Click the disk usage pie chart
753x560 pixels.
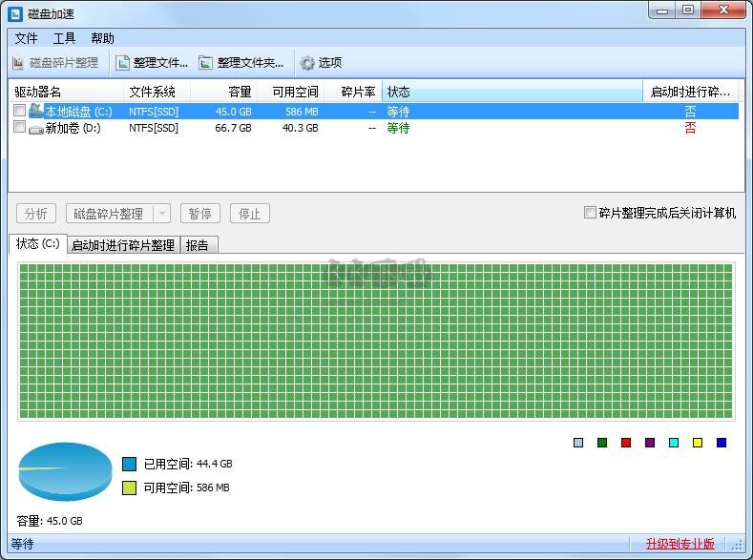(x=65, y=471)
